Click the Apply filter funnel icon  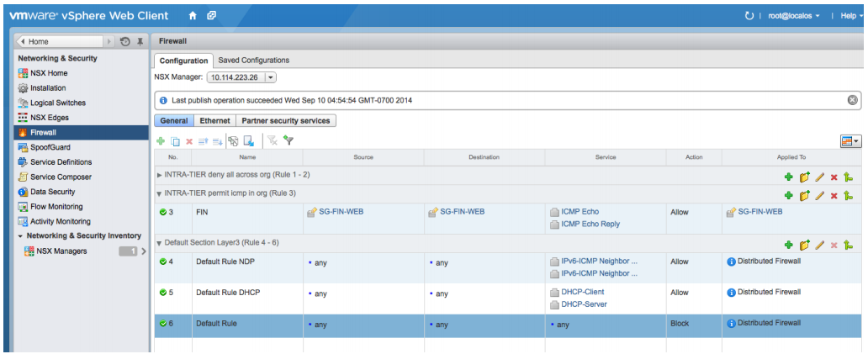[288, 140]
